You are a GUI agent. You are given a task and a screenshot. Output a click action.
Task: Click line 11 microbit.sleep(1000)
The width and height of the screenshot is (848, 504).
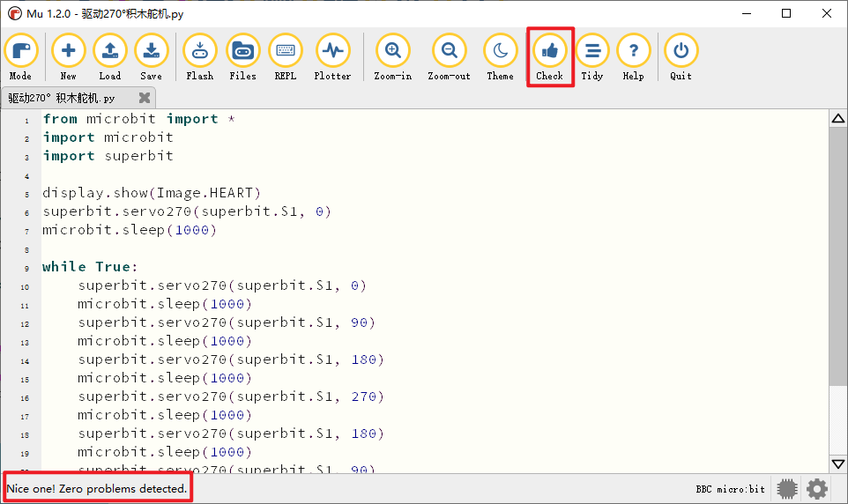[165, 304]
